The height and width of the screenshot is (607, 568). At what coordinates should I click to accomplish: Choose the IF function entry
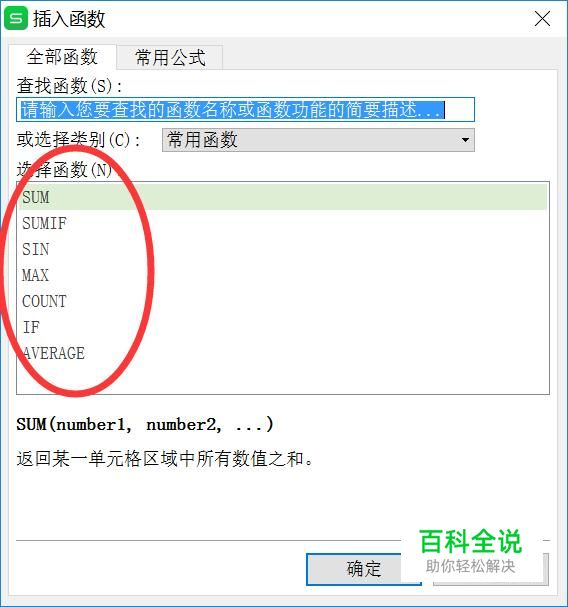(x=283, y=327)
